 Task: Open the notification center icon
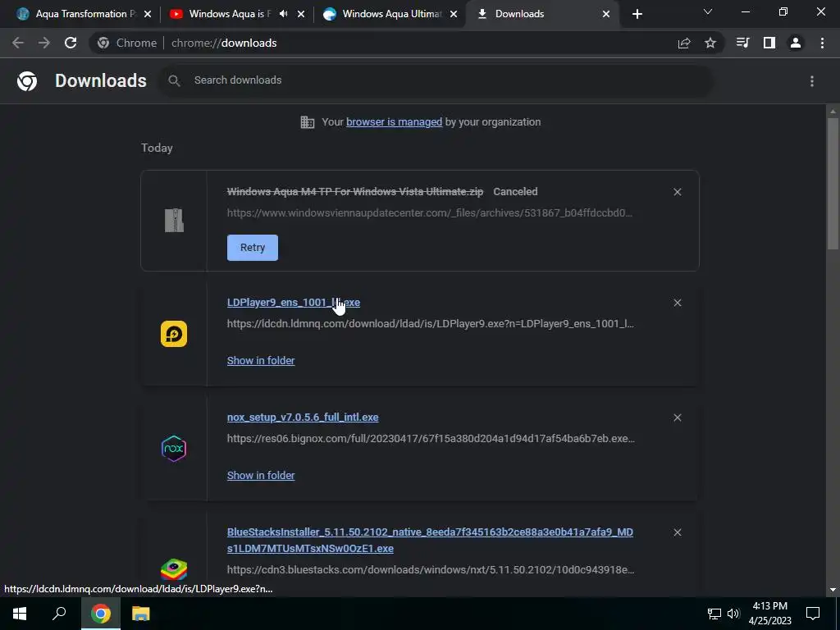point(813,614)
